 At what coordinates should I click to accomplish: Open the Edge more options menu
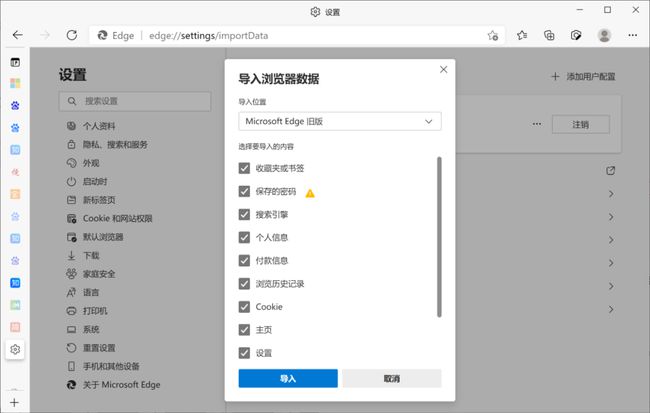pyautogui.click(x=632, y=36)
